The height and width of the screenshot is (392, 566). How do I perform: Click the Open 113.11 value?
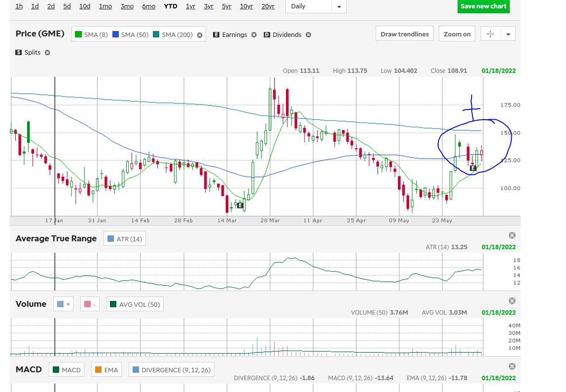pos(301,71)
